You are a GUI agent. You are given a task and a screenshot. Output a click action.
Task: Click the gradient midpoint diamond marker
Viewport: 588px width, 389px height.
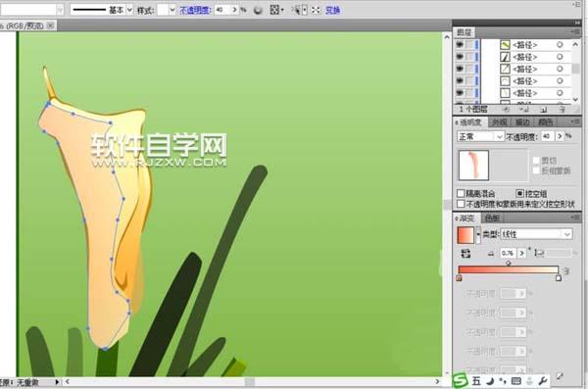[x=509, y=264]
